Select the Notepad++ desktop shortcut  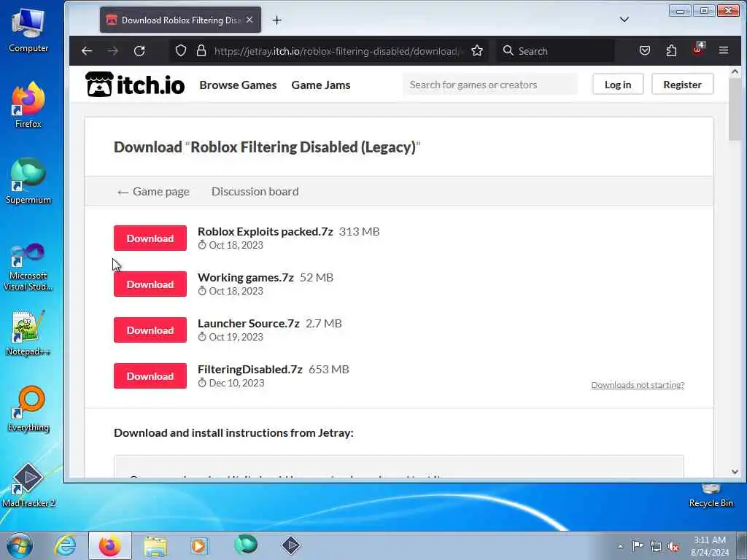pyautogui.click(x=28, y=333)
